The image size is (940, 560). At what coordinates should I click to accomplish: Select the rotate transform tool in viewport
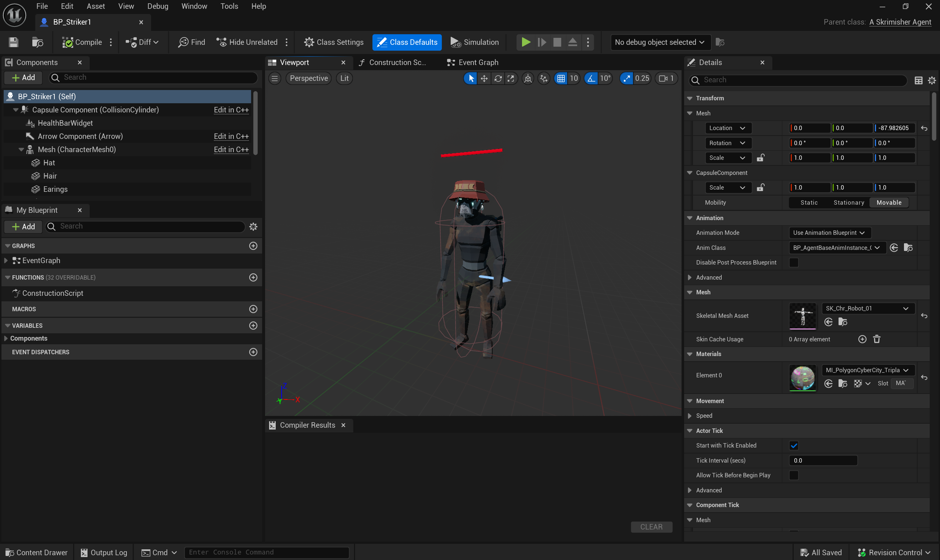(x=498, y=78)
